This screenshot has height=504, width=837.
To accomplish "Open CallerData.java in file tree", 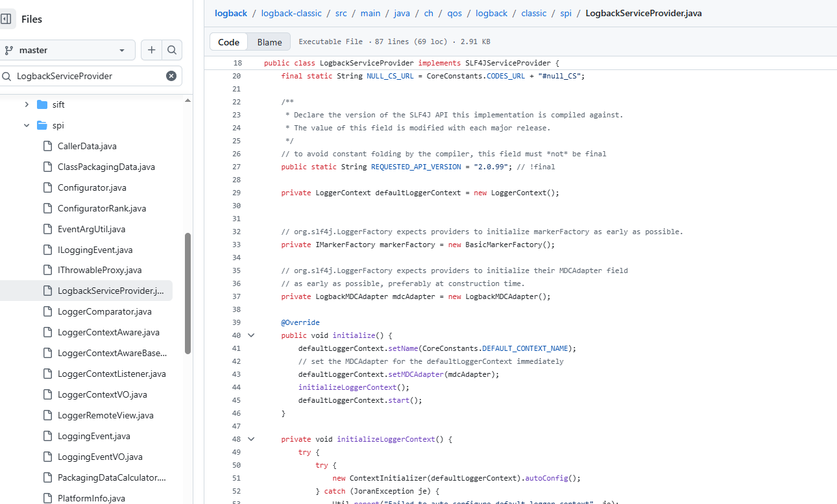I will pyautogui.click(x=87, y=146).
